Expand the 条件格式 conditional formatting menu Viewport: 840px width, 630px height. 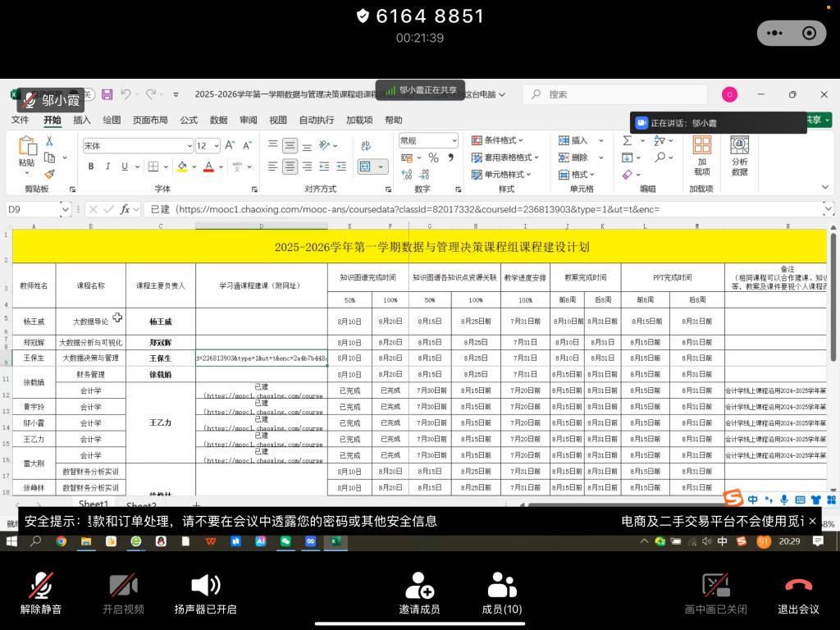pos(500,140)
